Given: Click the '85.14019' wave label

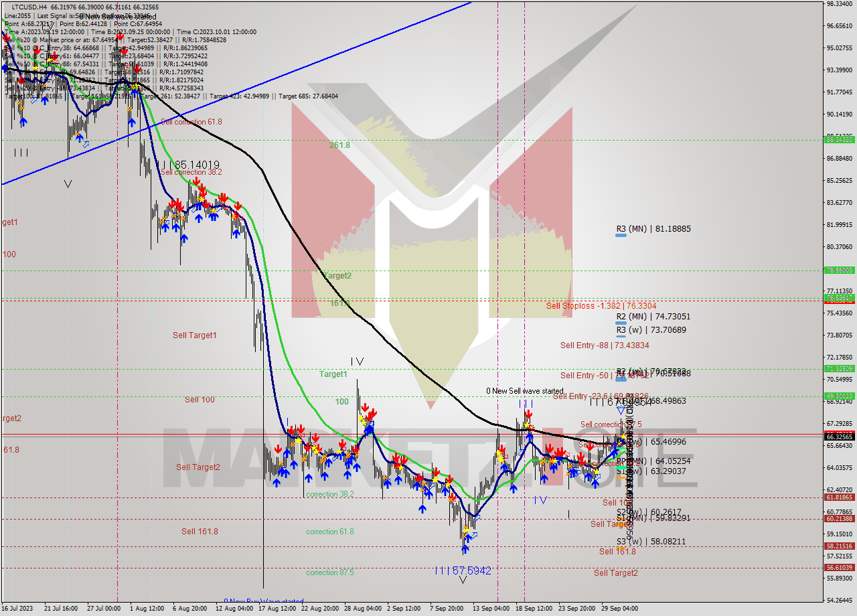Looking at the screenshot, I should 197,164.
